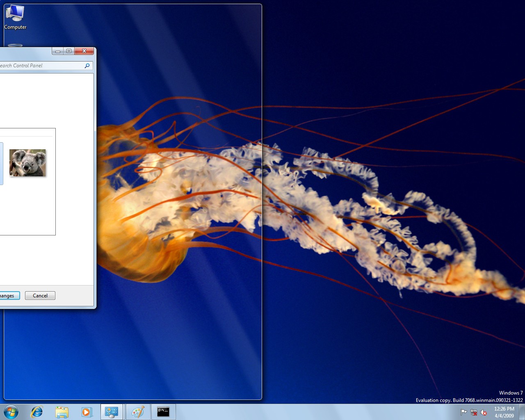Select the koala picture thumbnail
Screen dimensions: 525x420
(27, 163)
